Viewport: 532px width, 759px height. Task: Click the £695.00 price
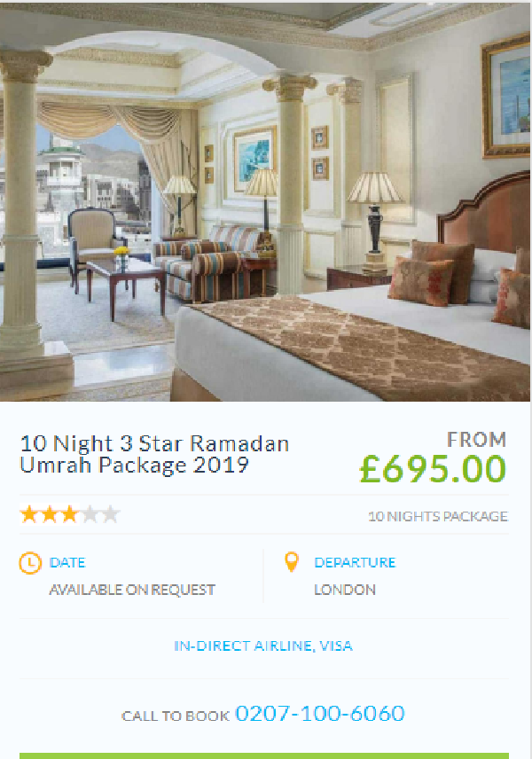pyautogui.click(x=433, y=469)
